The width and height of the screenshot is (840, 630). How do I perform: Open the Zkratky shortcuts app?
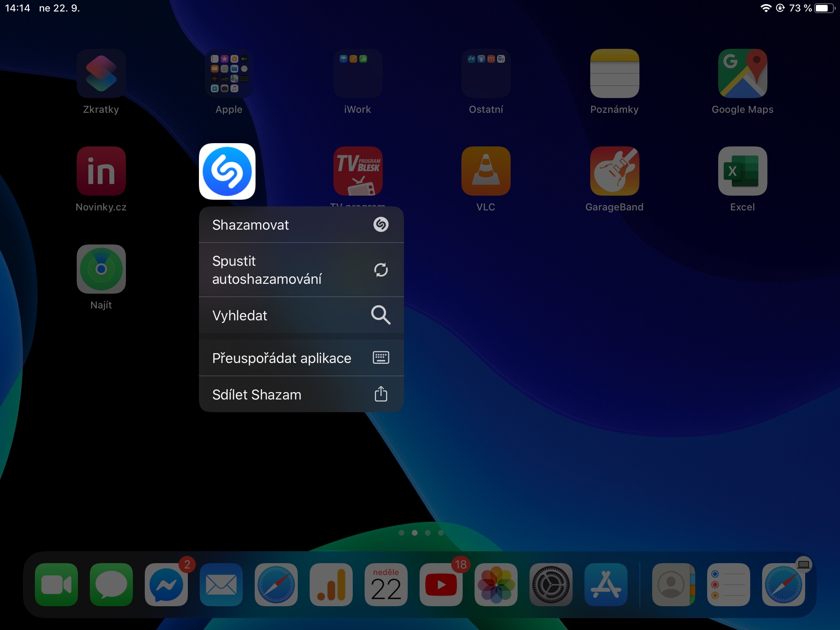tap(101, 73)
